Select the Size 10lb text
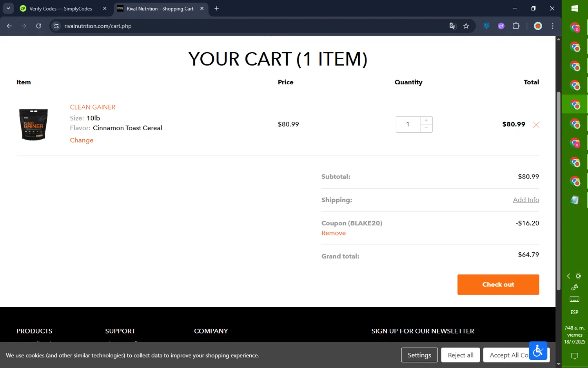The width and height of the screenshot is (588, 368). (85, 118)
